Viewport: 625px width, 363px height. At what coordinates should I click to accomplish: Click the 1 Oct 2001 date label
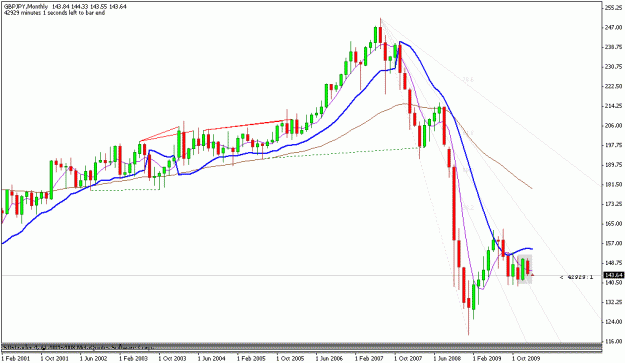coord(54,358)
